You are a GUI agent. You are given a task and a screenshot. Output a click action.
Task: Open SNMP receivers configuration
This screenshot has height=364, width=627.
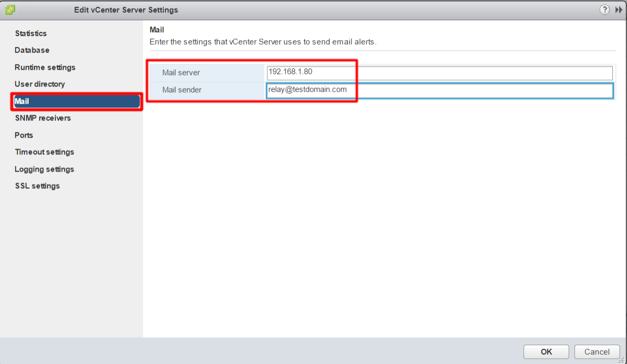[43, 118]
